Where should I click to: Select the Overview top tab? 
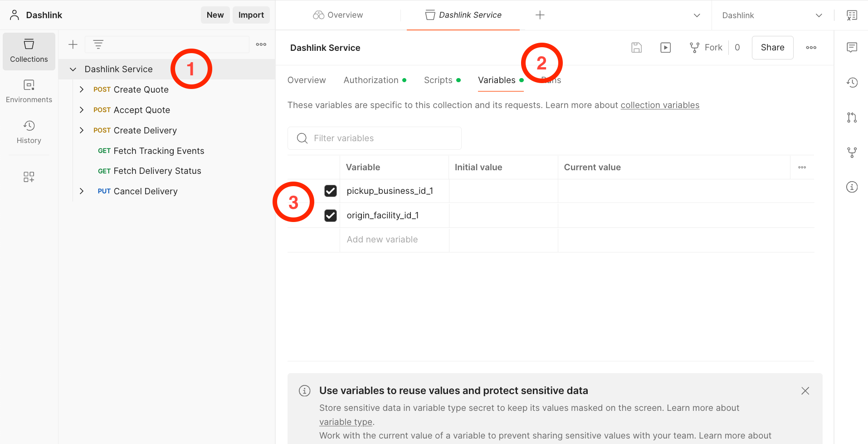pos(338,15)
